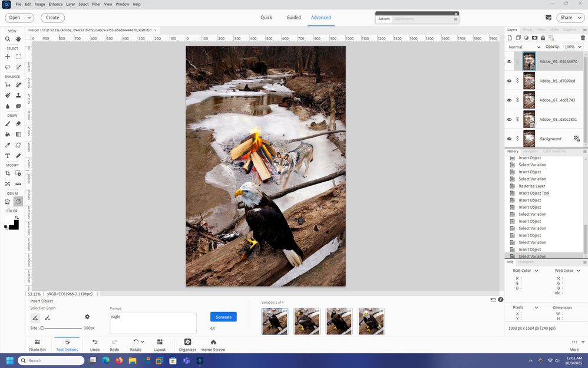Select the Red Eye Removal tool
Screen dimensions: 588x368
coord(8,85)
